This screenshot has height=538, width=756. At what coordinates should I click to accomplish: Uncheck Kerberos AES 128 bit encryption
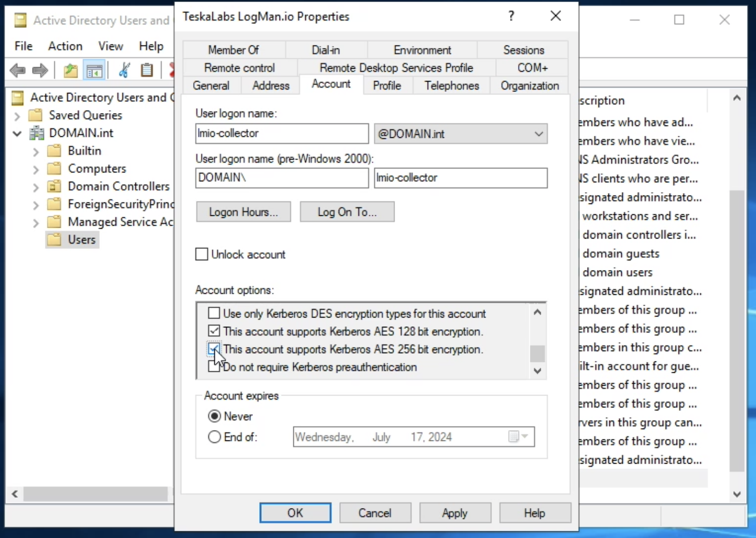tap(214, 331)
